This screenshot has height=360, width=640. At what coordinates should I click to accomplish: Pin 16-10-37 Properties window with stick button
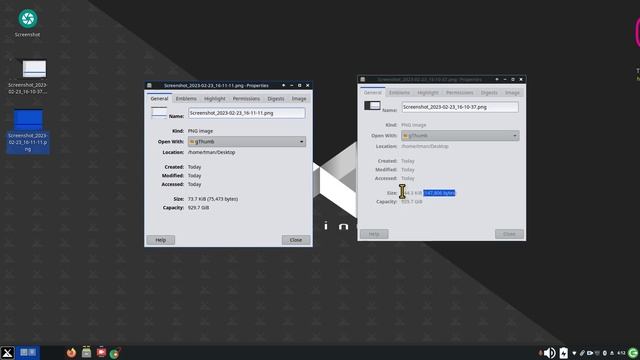coord(497,79)
